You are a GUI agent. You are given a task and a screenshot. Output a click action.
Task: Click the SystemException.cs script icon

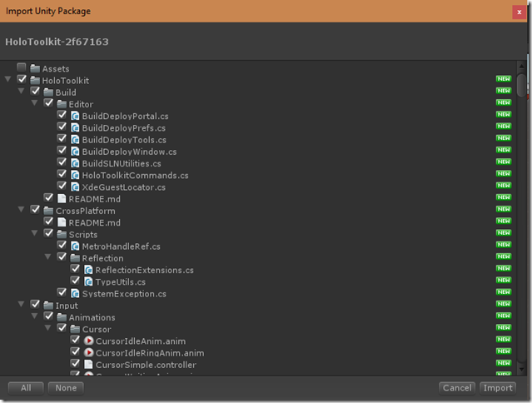pos(75,294)
